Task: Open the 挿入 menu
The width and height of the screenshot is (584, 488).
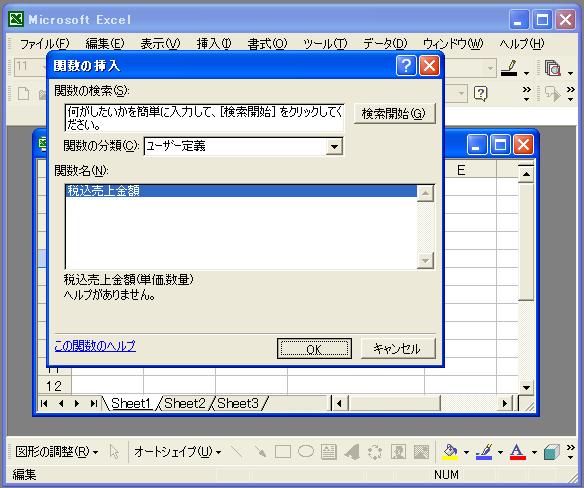Action: (213, 44)
